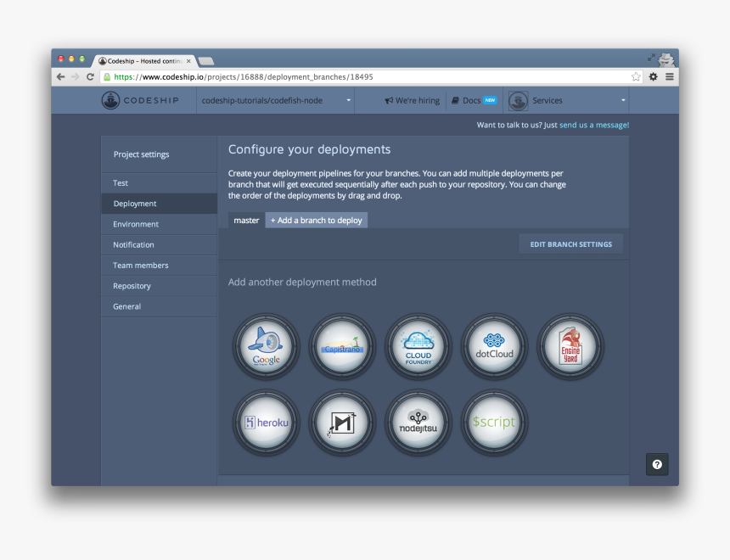Expand the Services account dropdown arrow
This screenshot has height=560, width=730.
pyautogui.click(x=623, y=101)
